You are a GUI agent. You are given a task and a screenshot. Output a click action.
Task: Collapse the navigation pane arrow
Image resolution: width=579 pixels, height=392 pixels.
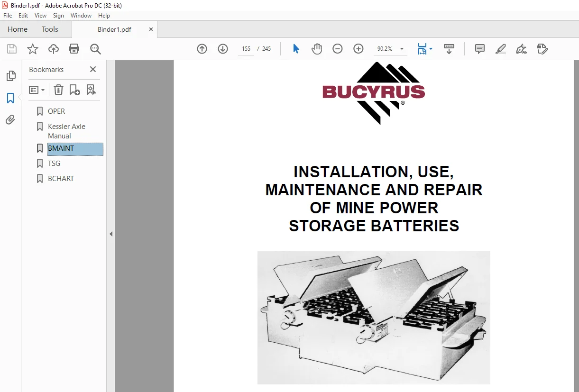[111, 234]
